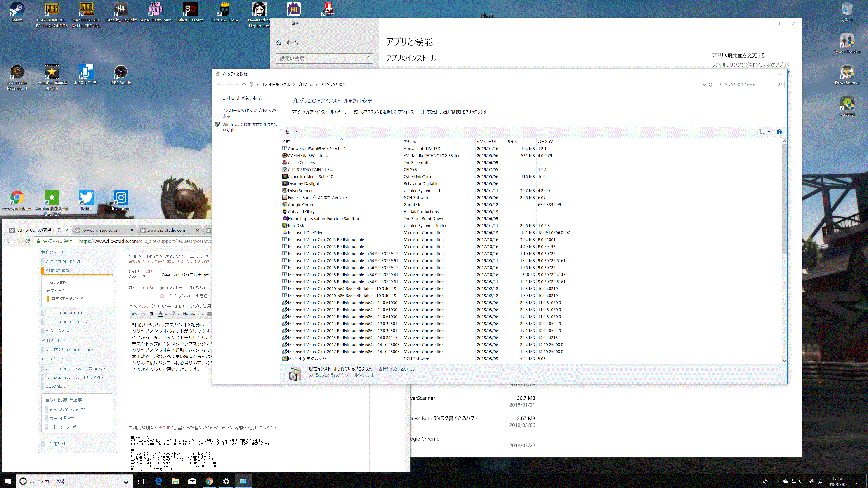The width and height of the screenshot is (868, 488).
Task: Click the vertical scrollbar of the program list
Action: 784,199
